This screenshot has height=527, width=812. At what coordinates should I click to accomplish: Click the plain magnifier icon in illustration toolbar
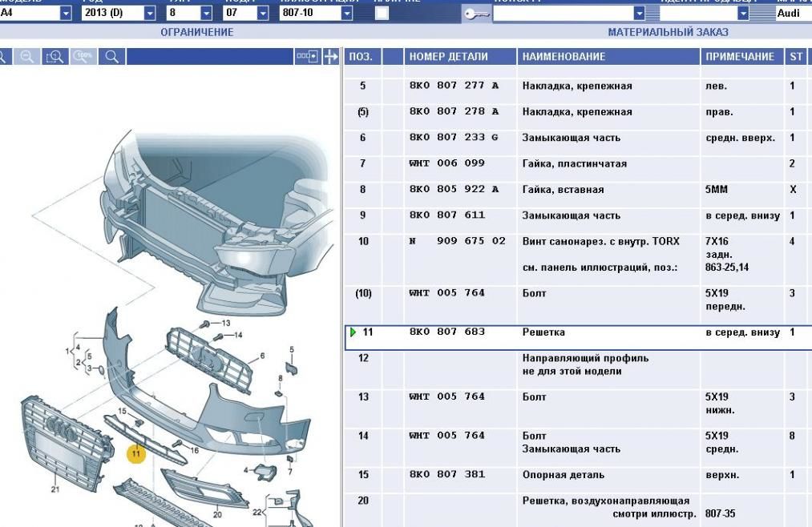(x=111, y=56)
